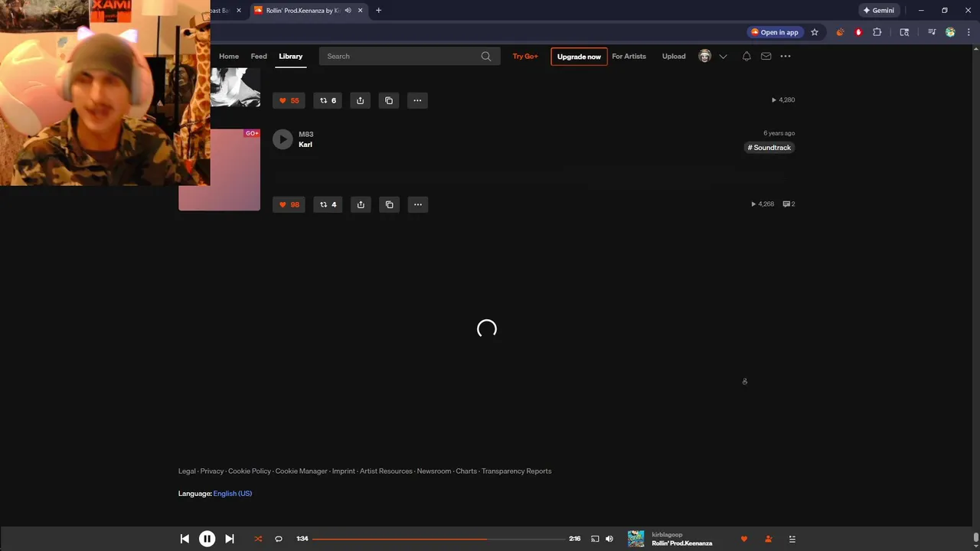Skip to the previous track
Screen dimensions: 980x551
(x=185, y=539)
